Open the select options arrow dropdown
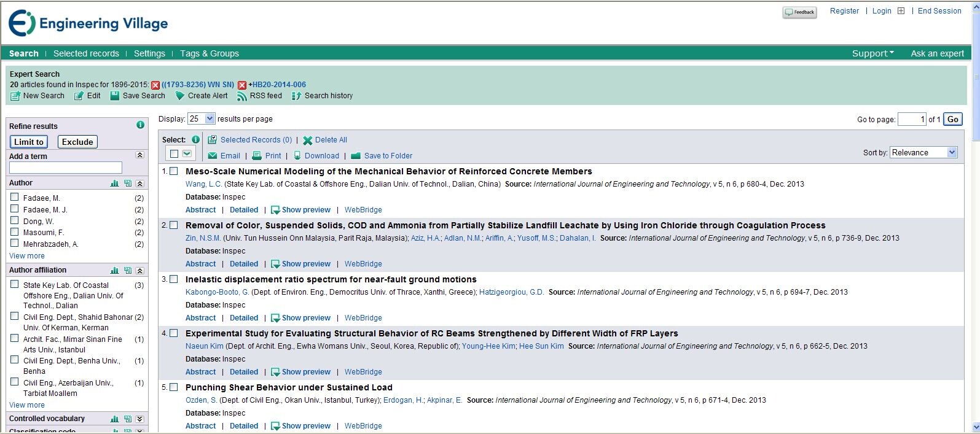Screen dimensions: 980x434 click(187, 153)
